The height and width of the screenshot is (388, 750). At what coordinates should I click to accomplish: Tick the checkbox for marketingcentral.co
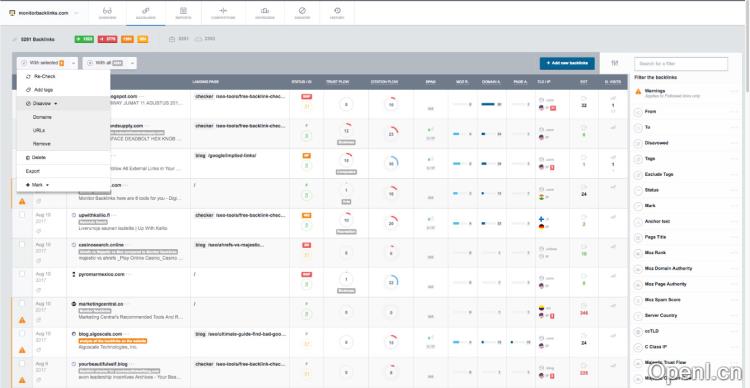pyautogui.click(x=22, y=304)
